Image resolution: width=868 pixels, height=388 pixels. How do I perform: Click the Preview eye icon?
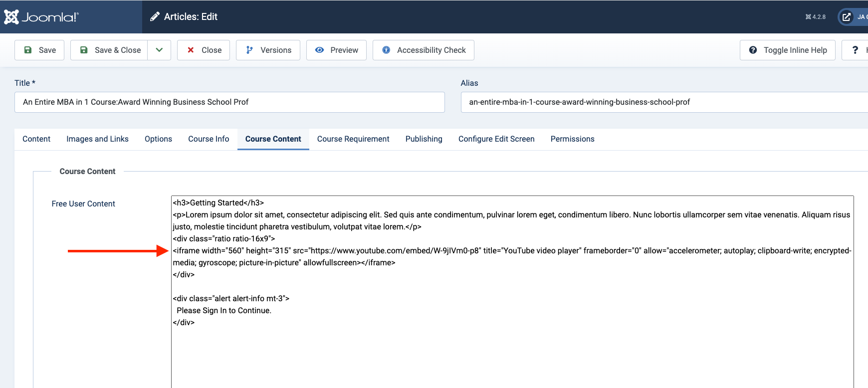(x=320, y=50)
